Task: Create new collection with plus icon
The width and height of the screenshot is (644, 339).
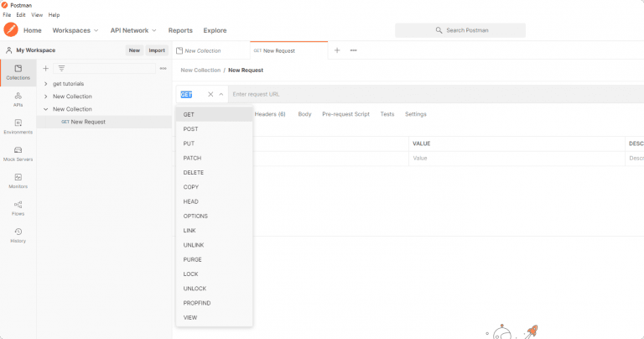Action: point(45,68)
